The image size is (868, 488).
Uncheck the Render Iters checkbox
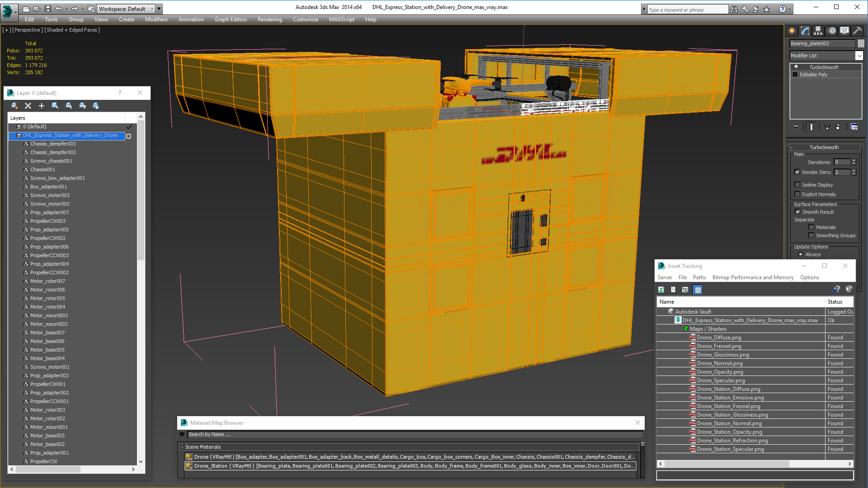click(x=797, y=172)
